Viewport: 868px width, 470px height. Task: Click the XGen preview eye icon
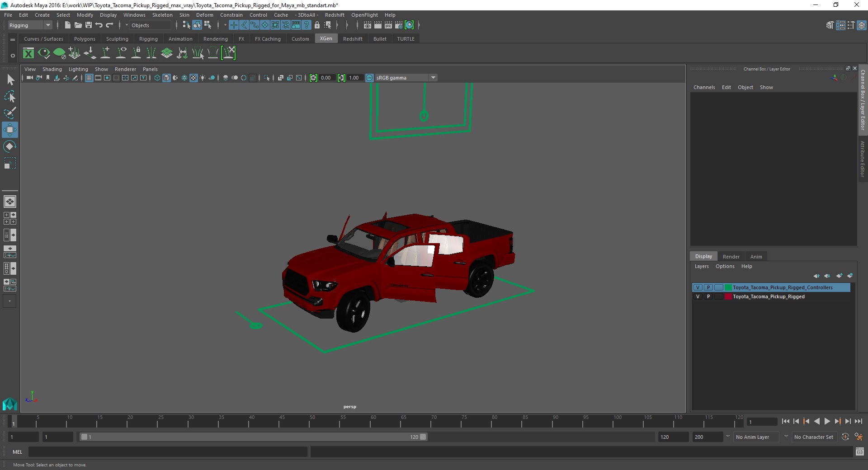pos(44,53)
